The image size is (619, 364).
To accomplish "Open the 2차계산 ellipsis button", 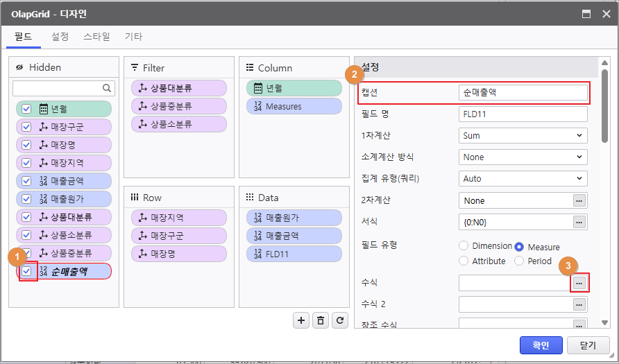I will tap(579, 200).
